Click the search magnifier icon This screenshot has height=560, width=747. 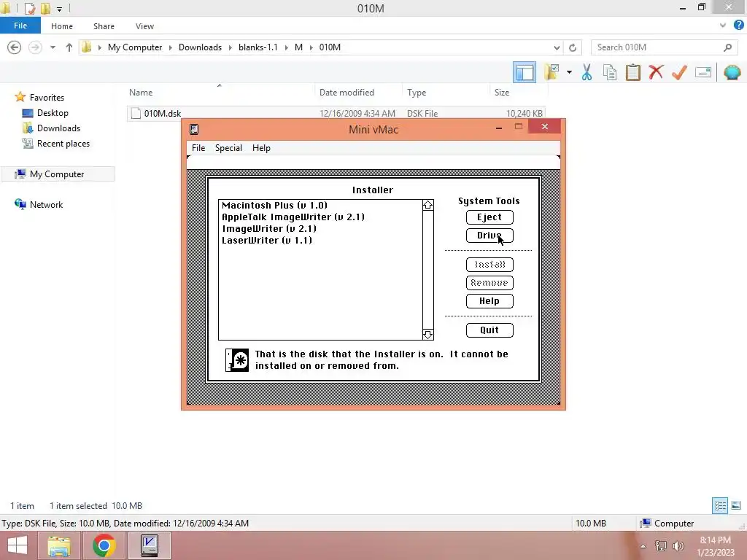[727, 47]
